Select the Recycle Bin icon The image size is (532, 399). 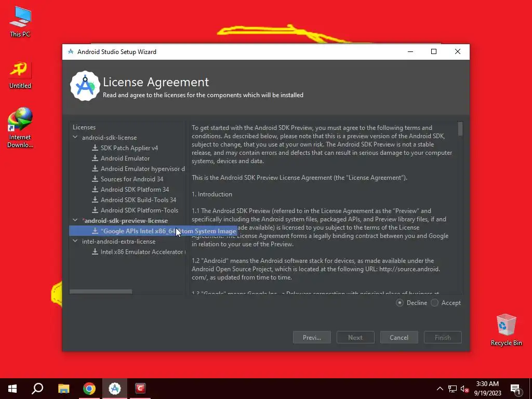[x=506, y=330]
